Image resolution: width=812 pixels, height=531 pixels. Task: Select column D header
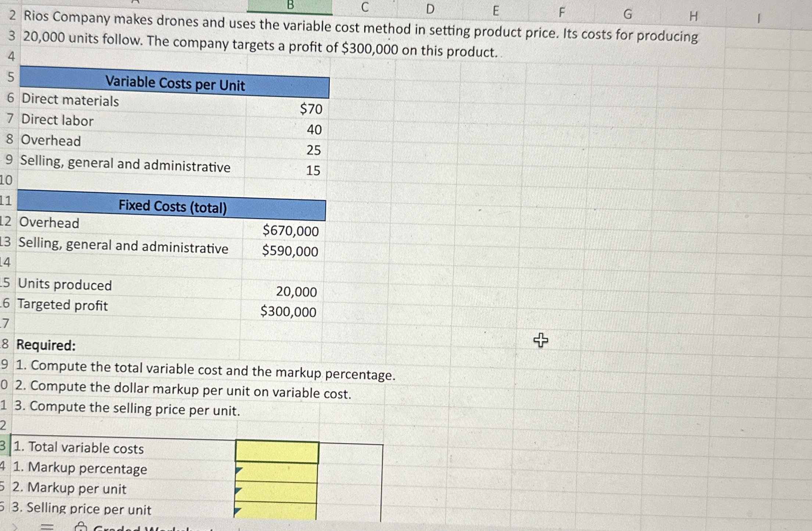tap(430, 9)
